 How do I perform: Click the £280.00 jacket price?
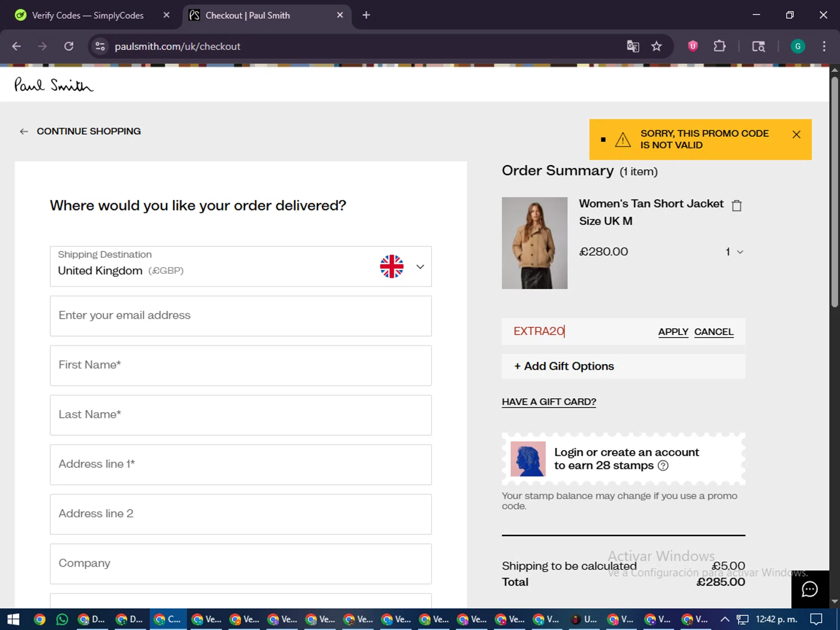point(604,252)
